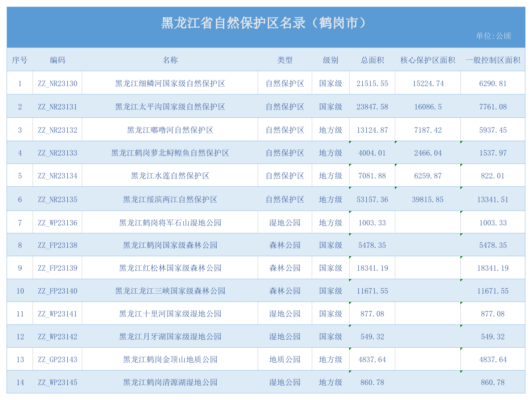Click the 单位:公顷 unit label
This screenshot has width=532, height=400.
tap(493, 36)
